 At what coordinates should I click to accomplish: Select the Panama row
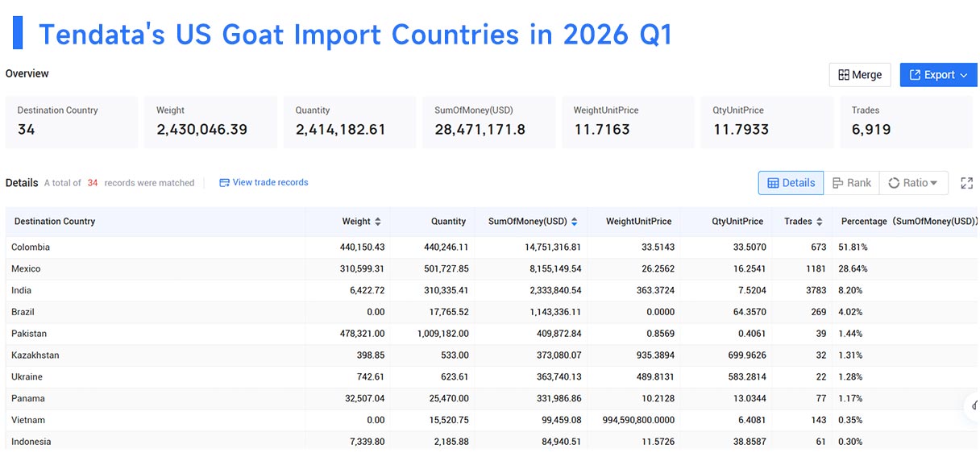pyautogui.click(x=490, y=399)
